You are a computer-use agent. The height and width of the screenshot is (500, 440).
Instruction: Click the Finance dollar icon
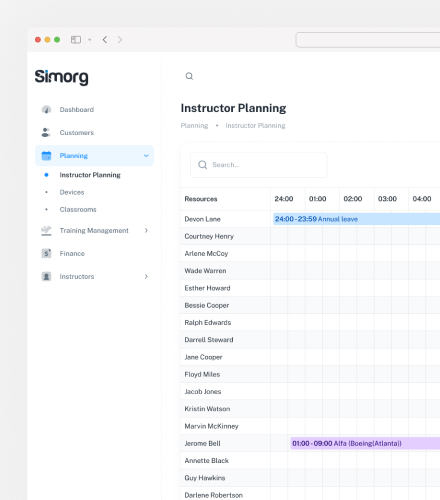click(46, 254)
